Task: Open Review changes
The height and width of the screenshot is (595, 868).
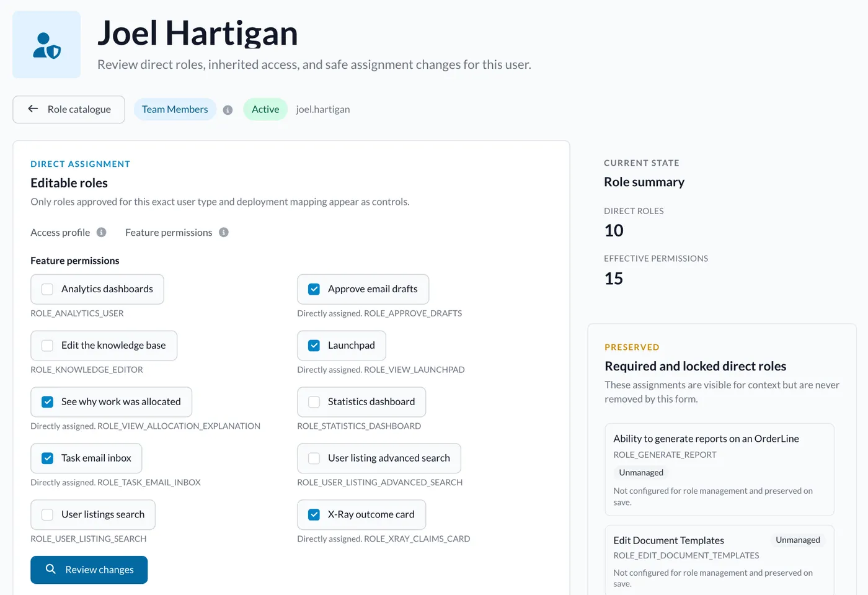Action: [x=89, y=570]
